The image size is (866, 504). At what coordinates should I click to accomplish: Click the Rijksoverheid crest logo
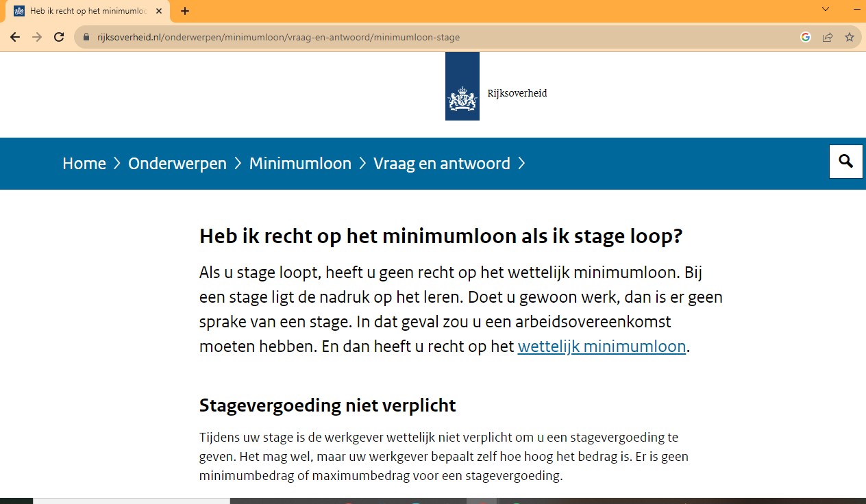(462, 86)
